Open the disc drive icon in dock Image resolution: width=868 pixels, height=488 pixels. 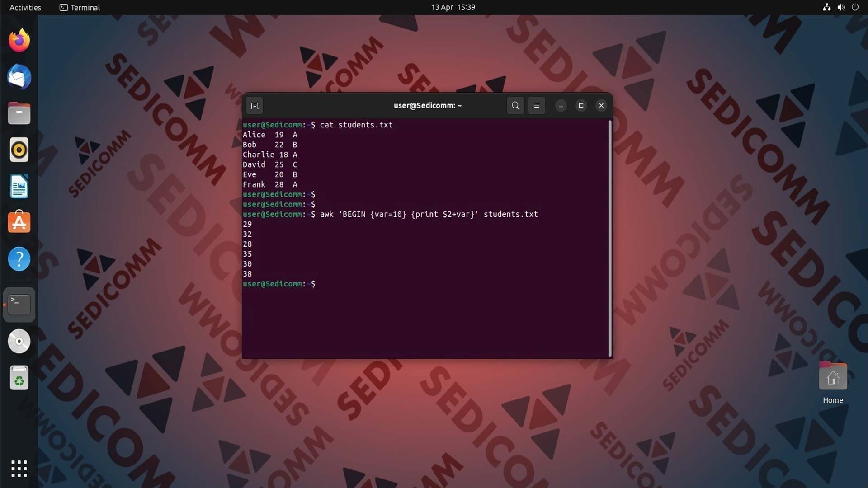coord(19,341)
